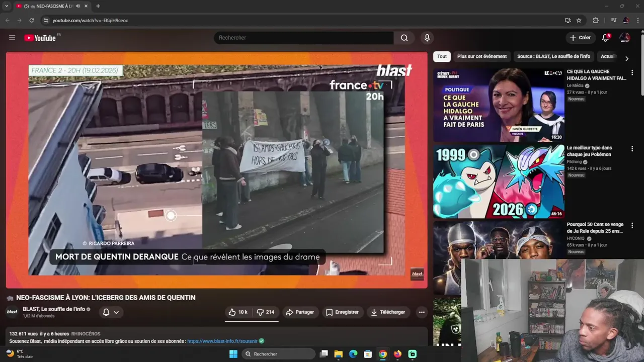The image size is (644, 362).
Task: Open Hidalgo video thumbnail
Action: coord(499,105)
